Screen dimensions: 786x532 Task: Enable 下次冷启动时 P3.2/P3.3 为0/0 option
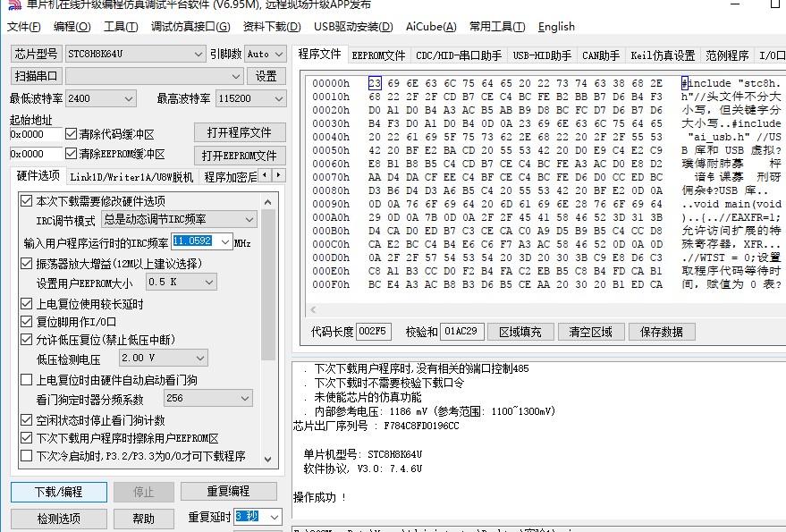[27, 456]
